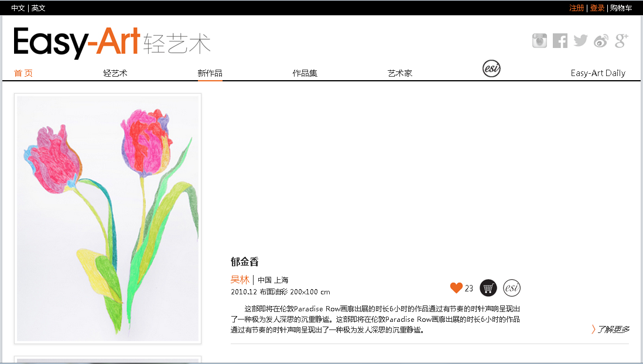Open the Twitter bird icon
The height and width of the screenshot is (364, 643).
(x=580, y=40)
